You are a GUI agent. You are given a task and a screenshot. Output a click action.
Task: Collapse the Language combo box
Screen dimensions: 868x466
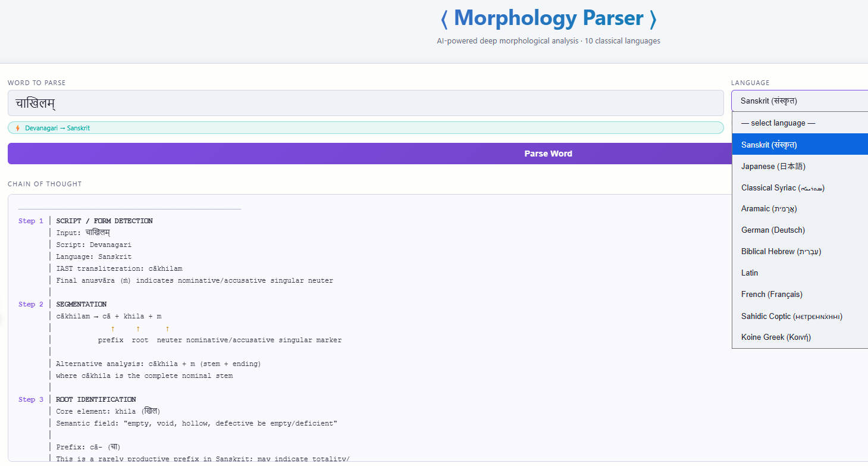tap(799, 101)
